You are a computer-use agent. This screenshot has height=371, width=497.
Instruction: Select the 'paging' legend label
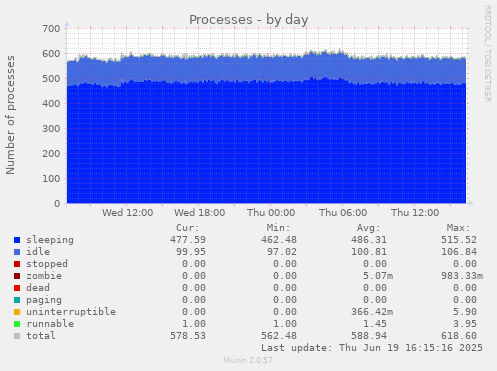[44, 300]
